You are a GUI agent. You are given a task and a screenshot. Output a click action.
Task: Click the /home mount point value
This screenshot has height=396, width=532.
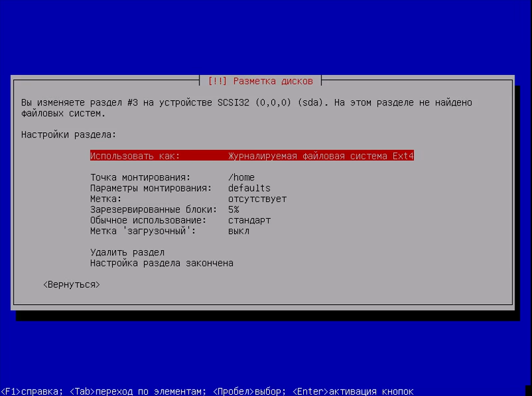point(241,177)
